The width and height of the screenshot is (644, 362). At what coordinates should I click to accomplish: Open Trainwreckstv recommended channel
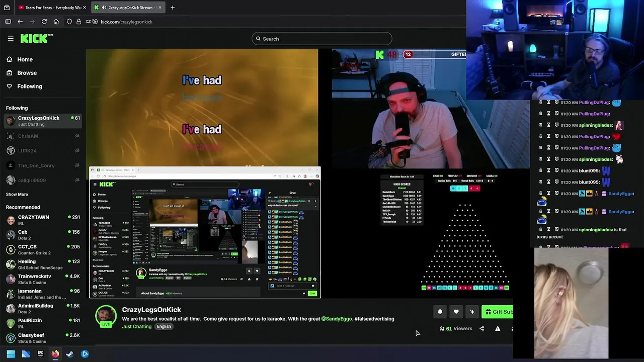(42, 279)
